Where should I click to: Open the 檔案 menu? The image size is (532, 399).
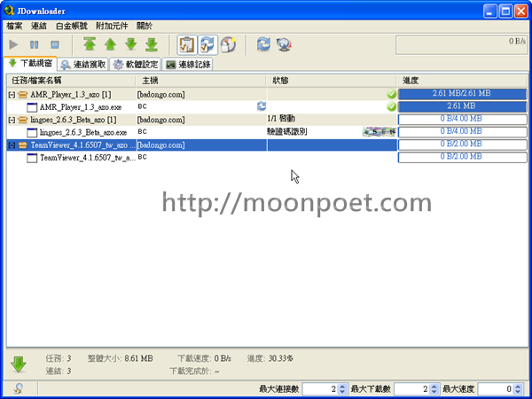(14, 26)
